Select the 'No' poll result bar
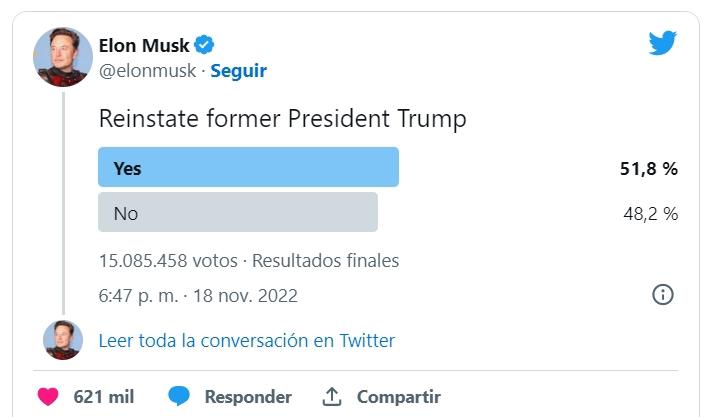 [x=238, y=213]
